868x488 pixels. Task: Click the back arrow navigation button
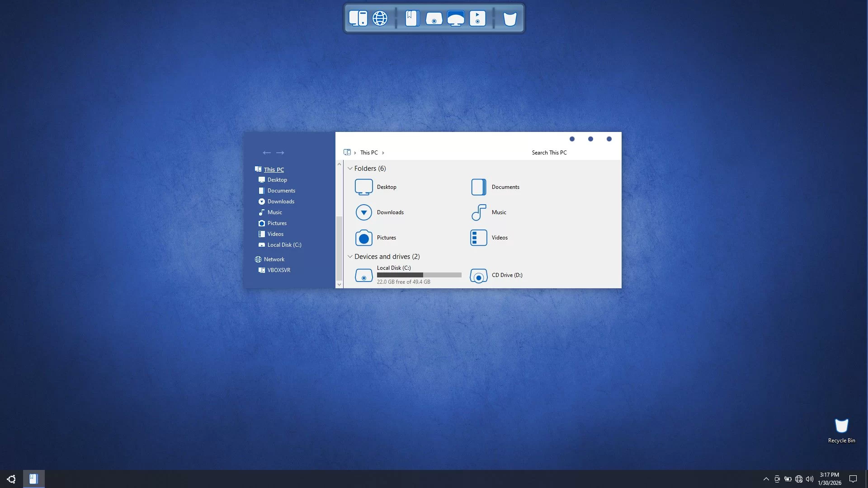(267, 153)
